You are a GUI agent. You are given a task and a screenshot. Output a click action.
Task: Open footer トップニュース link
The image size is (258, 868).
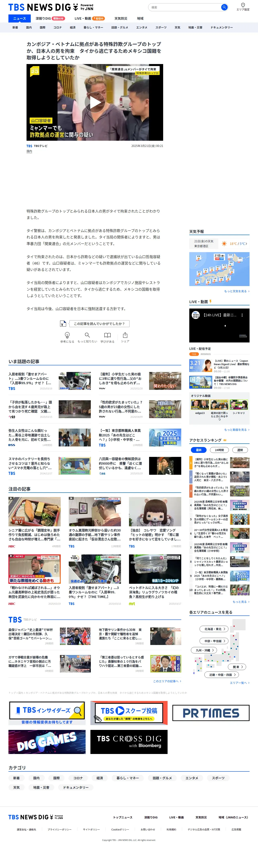(123, 817)
